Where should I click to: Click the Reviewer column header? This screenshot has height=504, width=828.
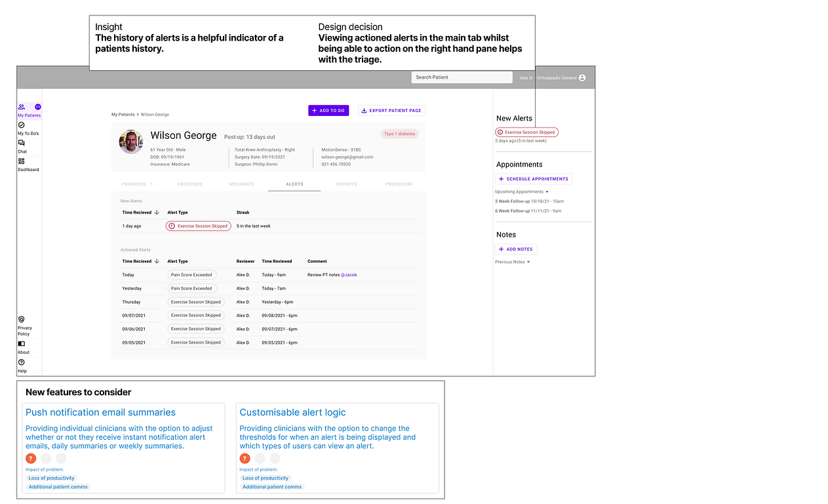pyautogui.click(x=245, y=261)
